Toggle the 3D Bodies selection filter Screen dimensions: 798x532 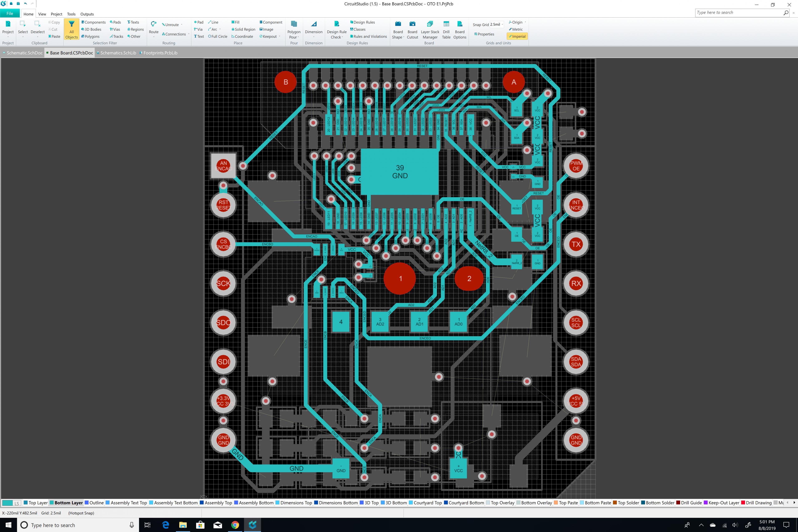(x=91, y=29)
